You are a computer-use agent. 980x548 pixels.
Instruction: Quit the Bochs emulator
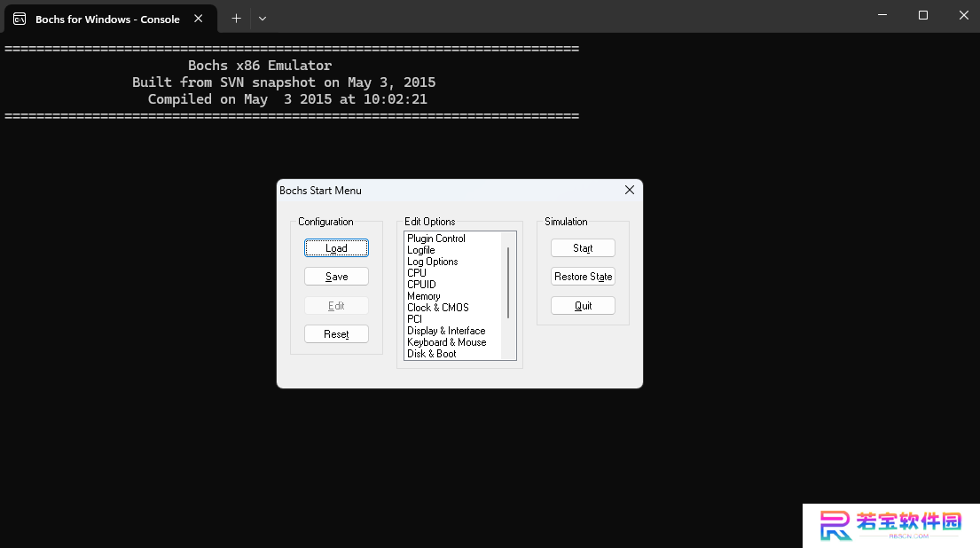pyautogui.click(x=583, y=306)
